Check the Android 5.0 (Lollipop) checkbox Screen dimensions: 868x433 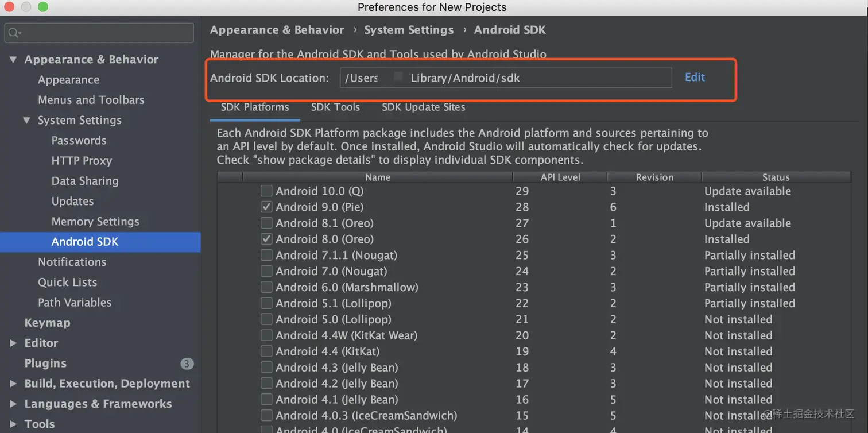tap(266, 319)
